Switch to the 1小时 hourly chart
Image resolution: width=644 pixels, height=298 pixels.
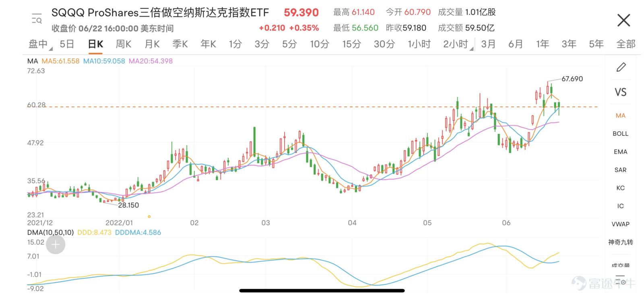pyautogui.click(x=419, y=44)
